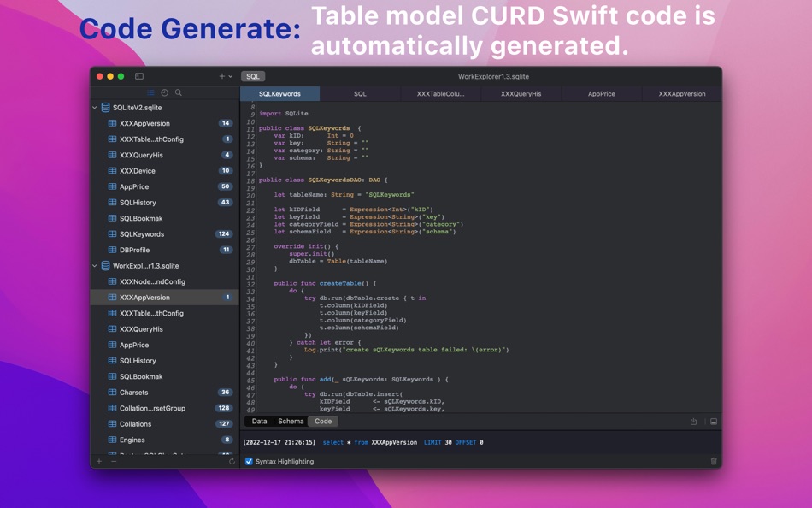
Task: Switch to the SQL editor tab
Action: [360, 94]
